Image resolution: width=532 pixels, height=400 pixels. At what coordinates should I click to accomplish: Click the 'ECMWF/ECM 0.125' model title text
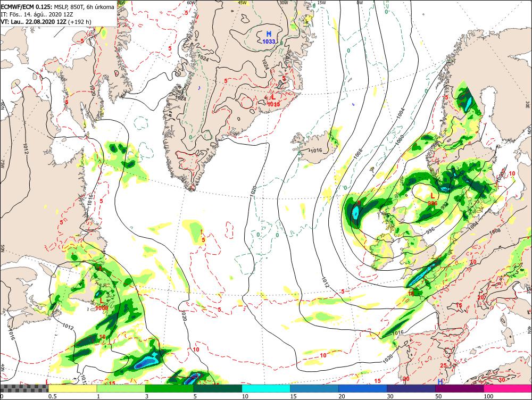tap(26, 7)
